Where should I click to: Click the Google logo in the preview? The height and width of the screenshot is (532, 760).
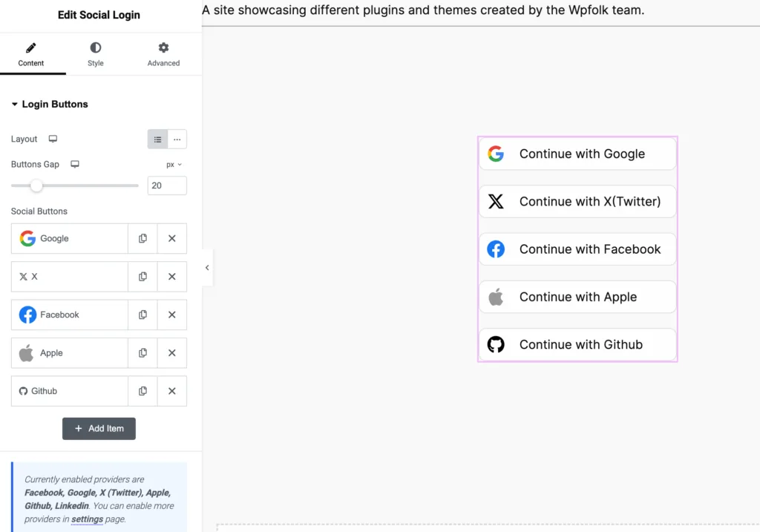tap(496, 154)
